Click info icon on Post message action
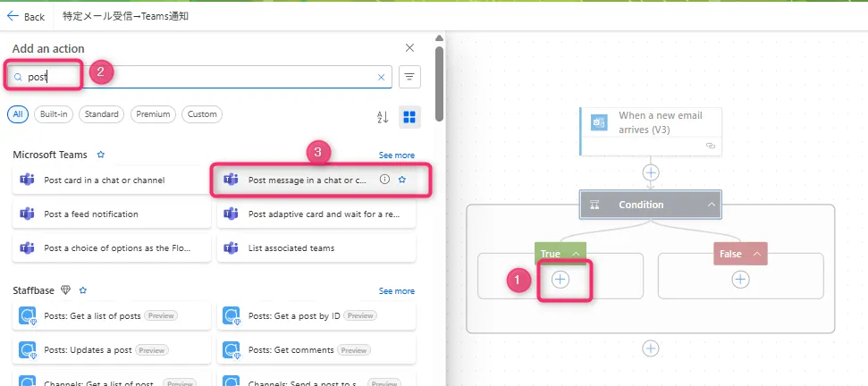 [384, 180]
